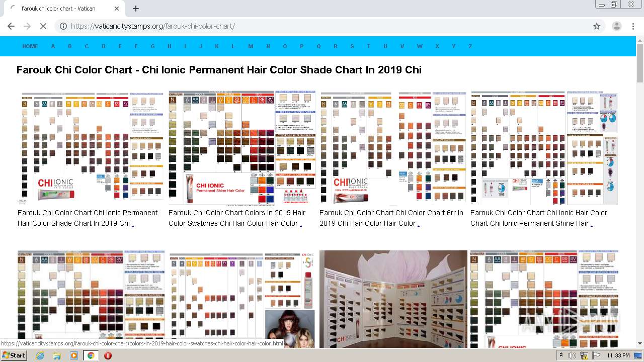Open letter V in the blue menu
Image resolution: width=644 pixels, height=362 pixels.
pos(402,46)
